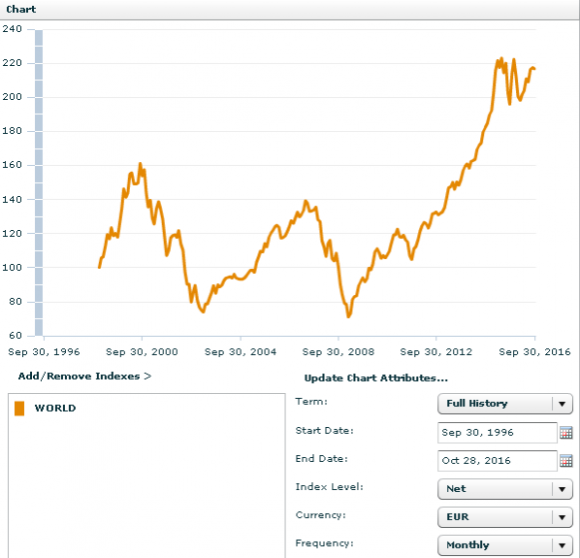Viewport: 580px width, 558px height.
Task: Click the End Date field Oct 28, 2016
Action: pyautogui.click(x=497, y=461)
